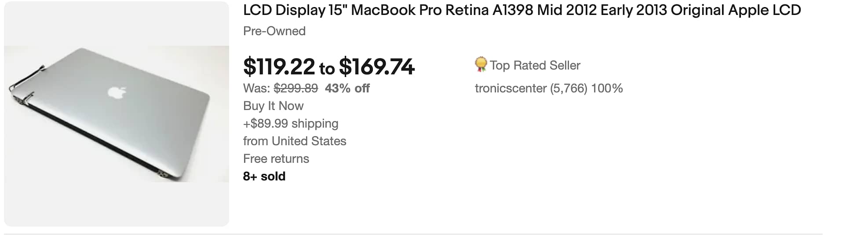Click the Was: price label

coord(256,88)
